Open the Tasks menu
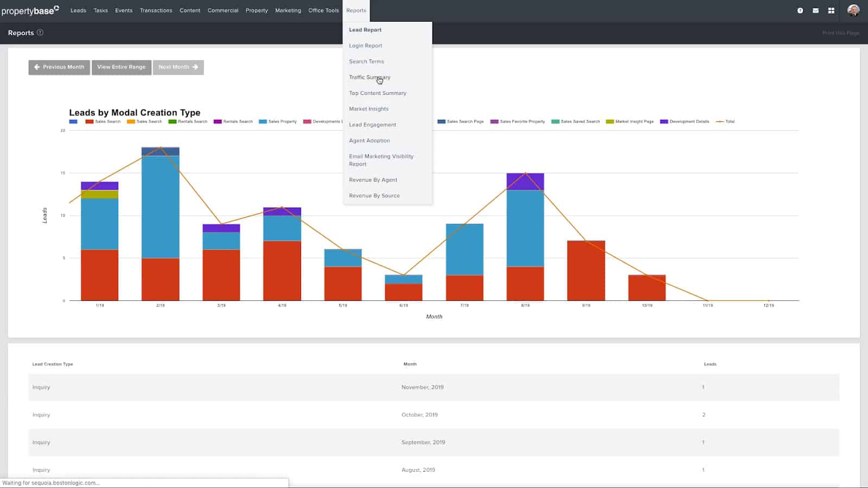868x488 pixels. (x=100, y=10)
